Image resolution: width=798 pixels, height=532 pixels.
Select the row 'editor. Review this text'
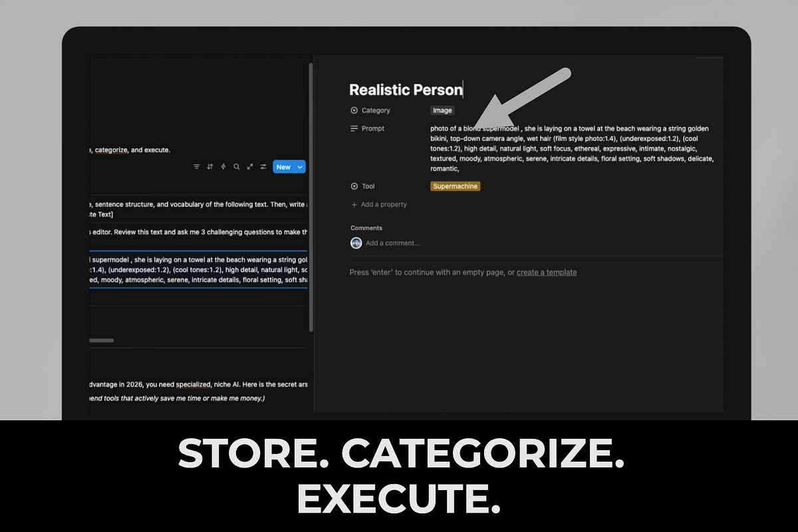198,232
